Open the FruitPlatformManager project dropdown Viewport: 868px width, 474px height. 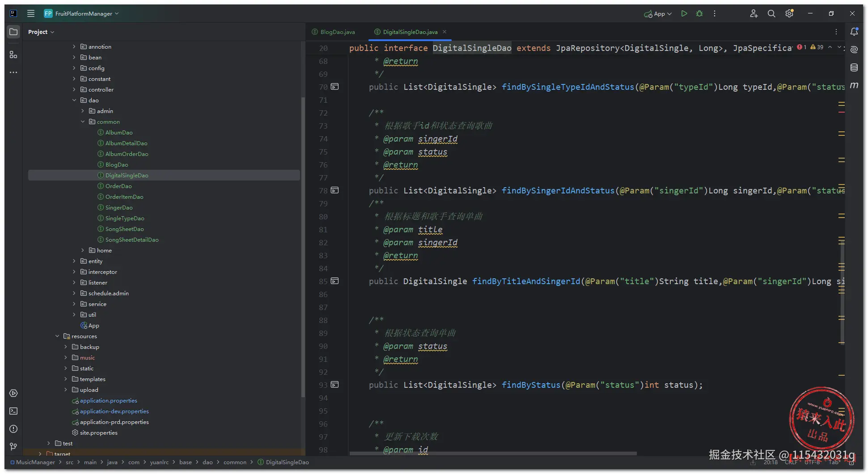(x=81, y=13)
